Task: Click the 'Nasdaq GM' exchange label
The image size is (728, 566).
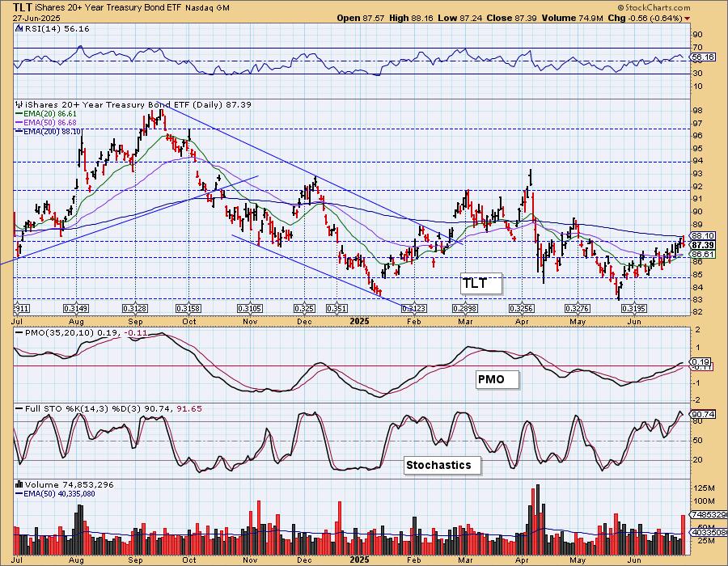Action: pos(208,8)
